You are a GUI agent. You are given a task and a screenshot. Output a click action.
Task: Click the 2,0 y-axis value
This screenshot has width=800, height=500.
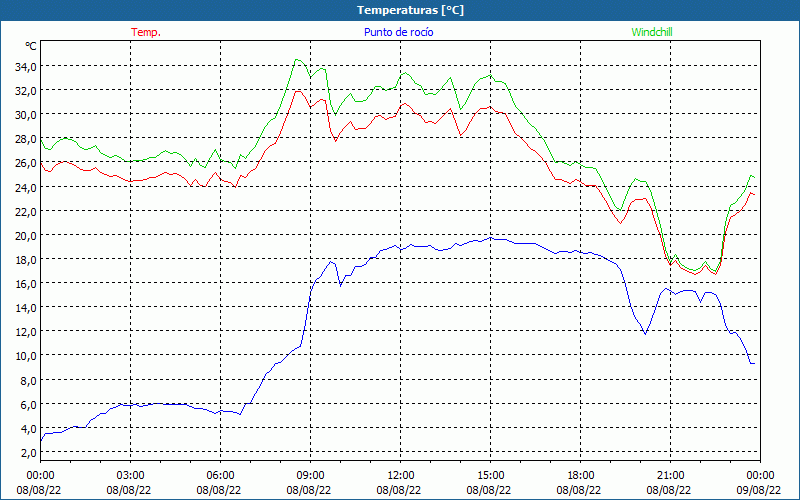click(29, 452)
